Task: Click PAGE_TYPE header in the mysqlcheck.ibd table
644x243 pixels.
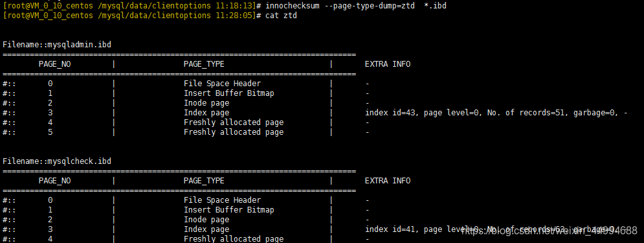Action: 204,181
